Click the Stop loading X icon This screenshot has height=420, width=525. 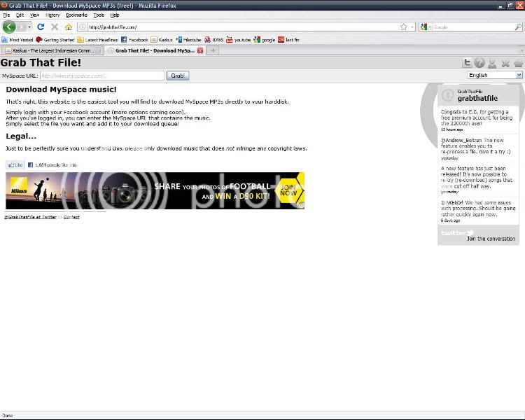(x=55, y=27)
